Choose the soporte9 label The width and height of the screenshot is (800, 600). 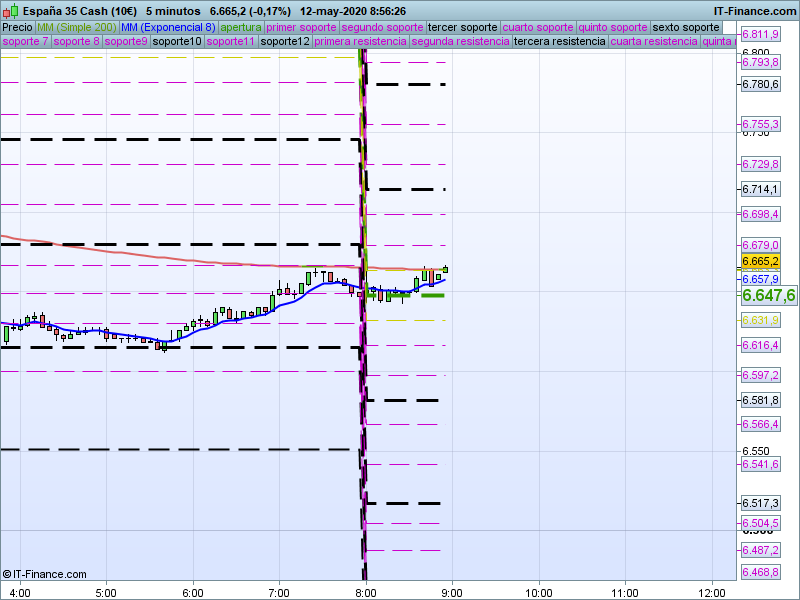pos(126,41)
